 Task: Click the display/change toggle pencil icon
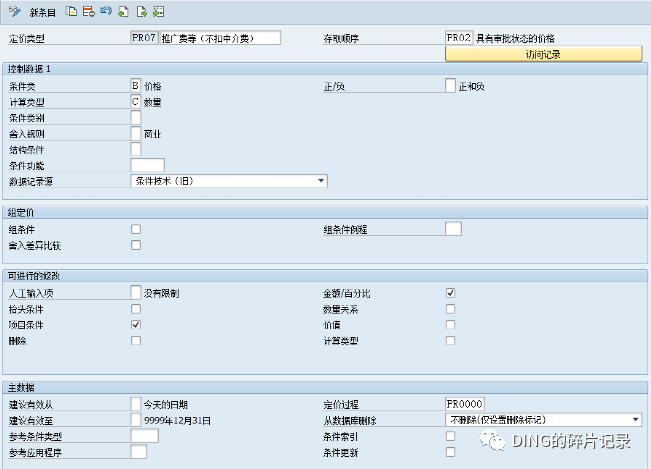click(15, 12)
